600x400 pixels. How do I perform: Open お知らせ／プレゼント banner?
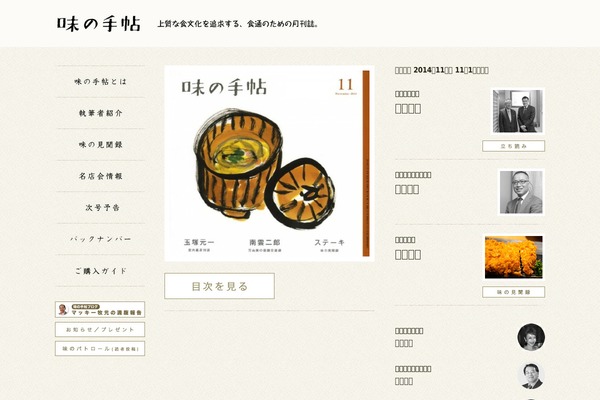100,329
